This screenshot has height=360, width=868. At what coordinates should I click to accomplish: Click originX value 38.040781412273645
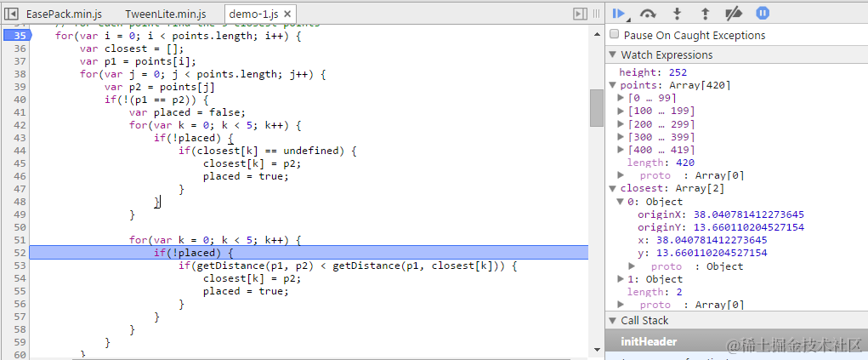tap(748, 214)
